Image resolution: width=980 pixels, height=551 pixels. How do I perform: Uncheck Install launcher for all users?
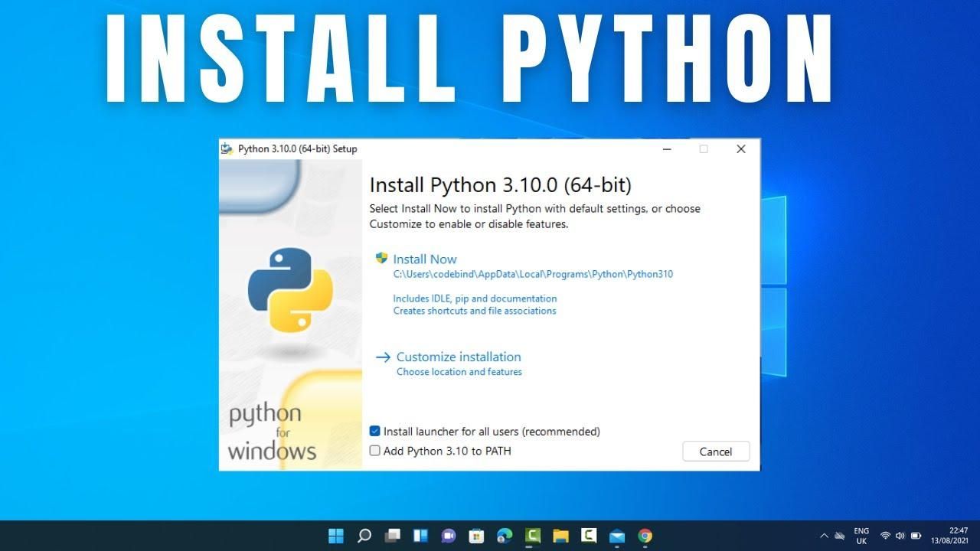click(374, 431)
